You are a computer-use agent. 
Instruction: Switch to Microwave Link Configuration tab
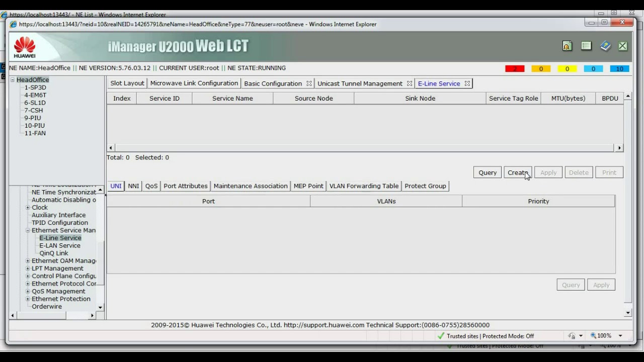coord(194,83)
